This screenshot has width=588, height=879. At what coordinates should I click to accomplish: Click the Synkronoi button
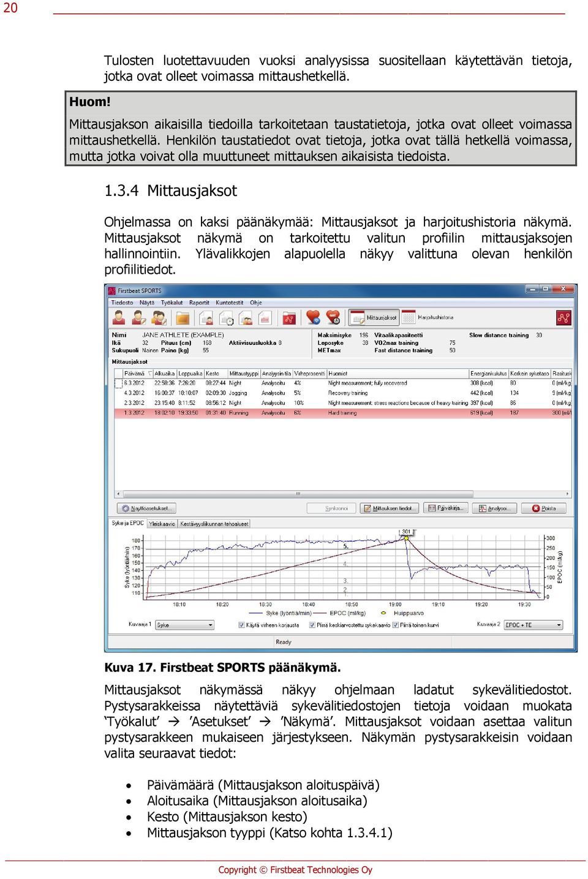[331, 508]
